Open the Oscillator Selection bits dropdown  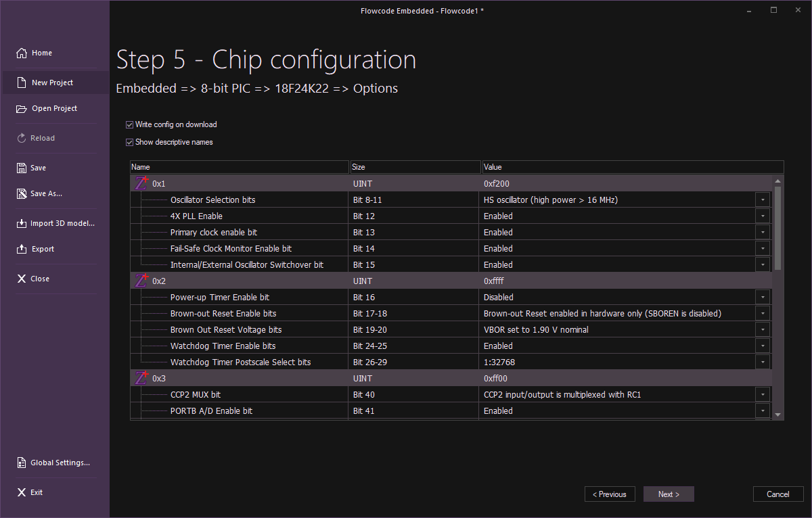763,200
